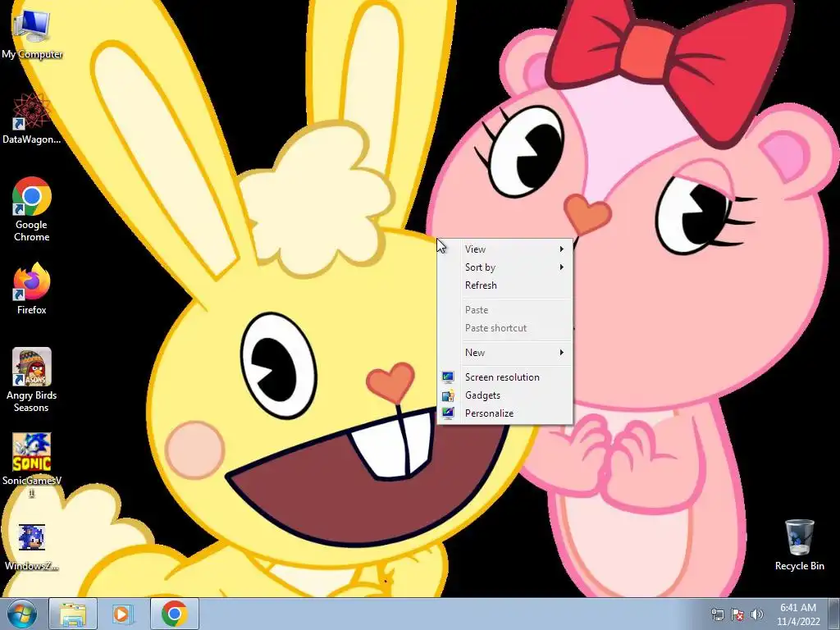840x630 pixels.
Task: Open Gadgets from the context menu
Action: [x=505, y=395]
